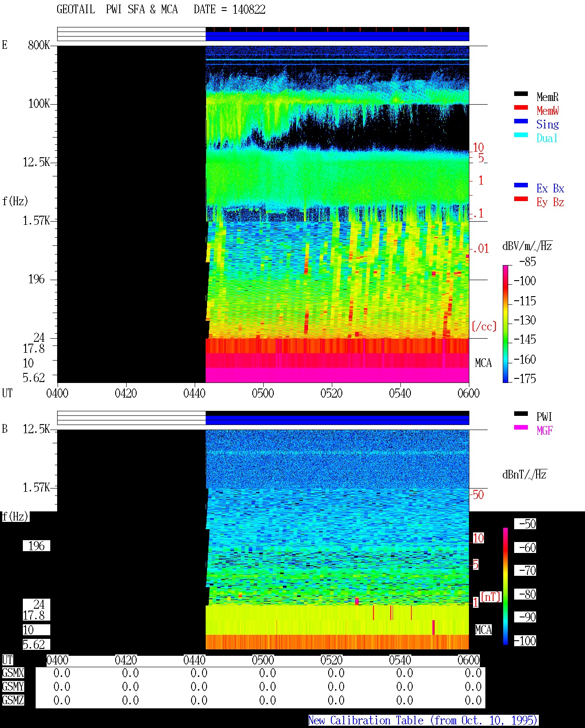This screenshot has height=728, width=585.
Task: Click the dBV/m/√Hz unit label
Action: click(527, 246)
